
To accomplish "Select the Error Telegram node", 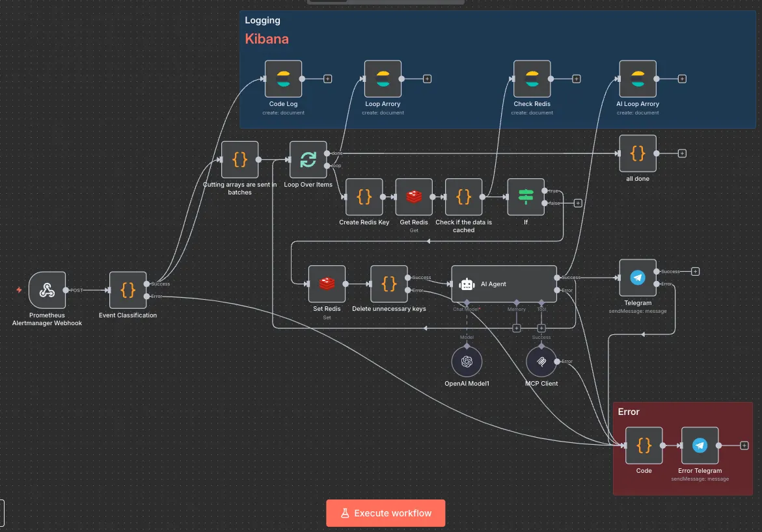I will pos(700,446).
